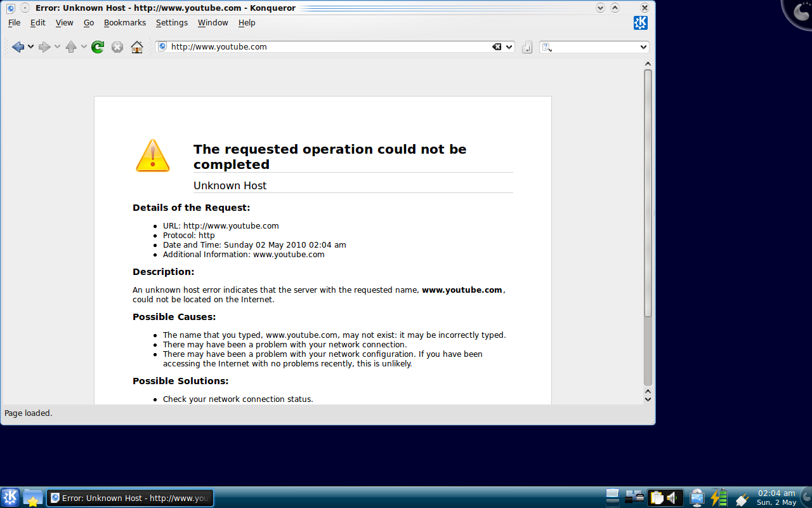Open the View menu

pyautogui.click(x=65, y=22)
